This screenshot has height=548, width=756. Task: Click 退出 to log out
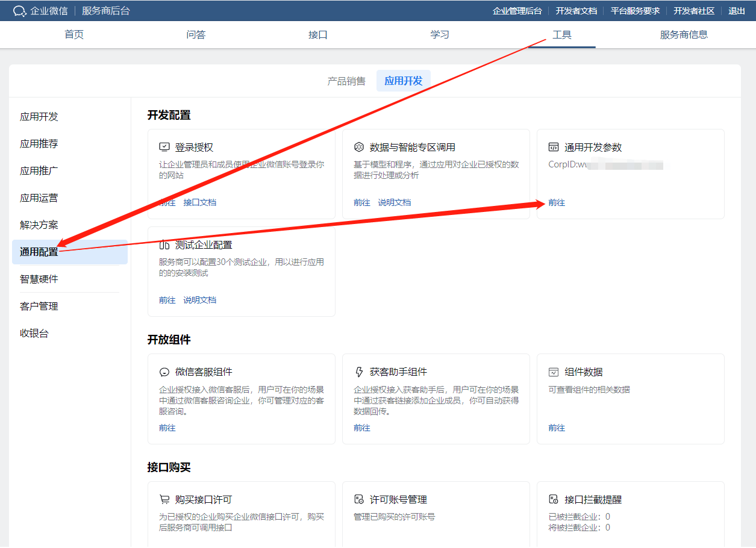[737, 11]
